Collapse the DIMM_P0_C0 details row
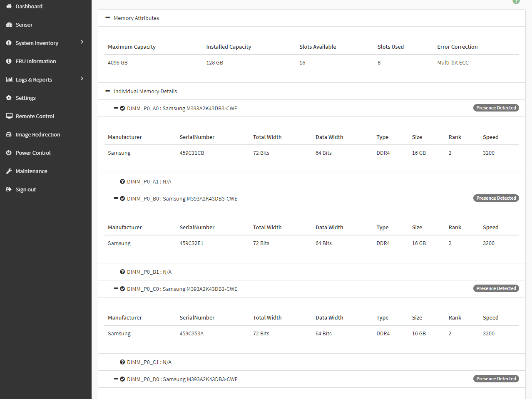Viewport: 532px width, 399px height. pyautogui.click(x=116, y=289)
